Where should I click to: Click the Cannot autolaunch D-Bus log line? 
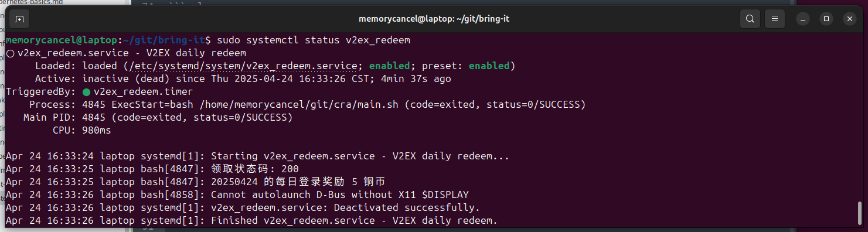point(237,195)
